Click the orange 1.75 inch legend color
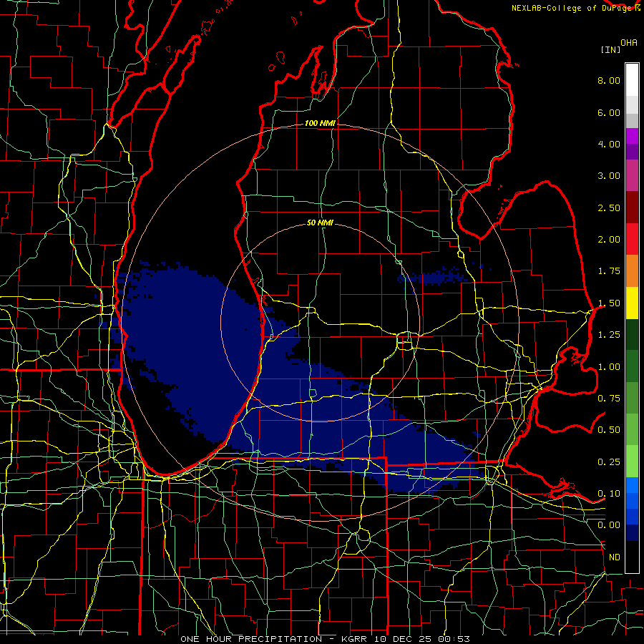 pyautogui.click(x=632, y=270)
